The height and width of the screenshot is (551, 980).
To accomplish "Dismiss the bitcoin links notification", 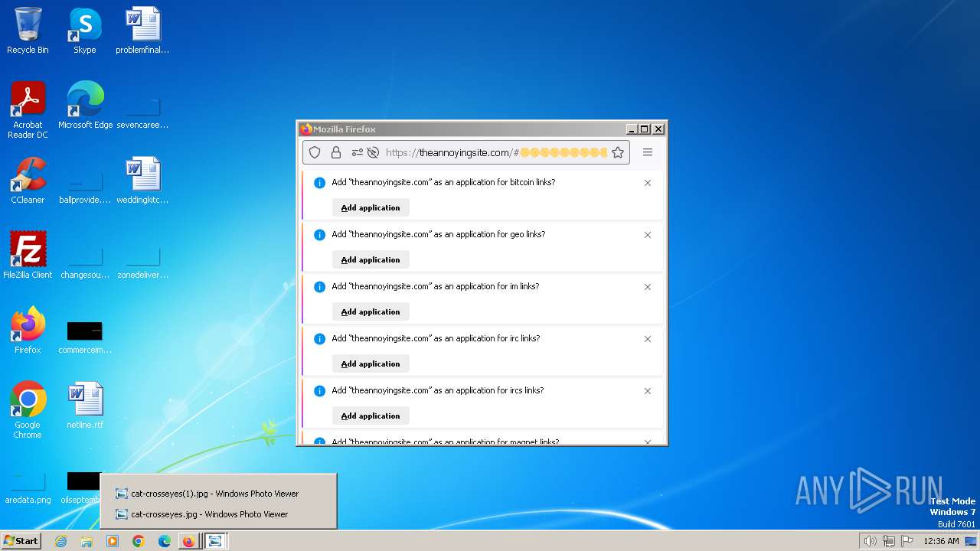I will click(648, 183).
